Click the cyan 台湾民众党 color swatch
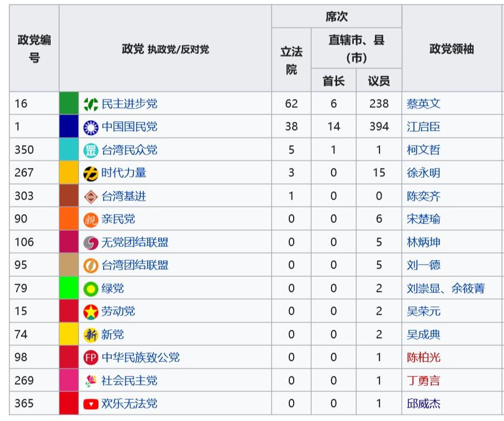504x421 pixels. (x=69, y=150)
